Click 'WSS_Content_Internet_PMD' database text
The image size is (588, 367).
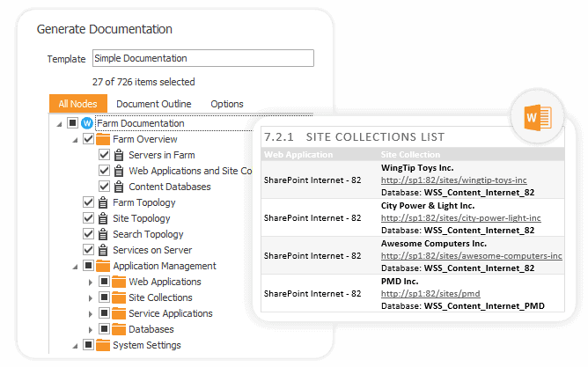[484, 306]
